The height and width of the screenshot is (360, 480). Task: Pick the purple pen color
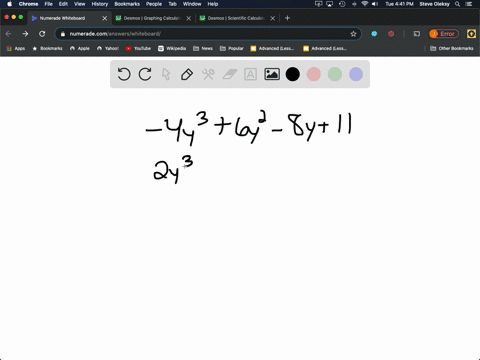(356, 74)
